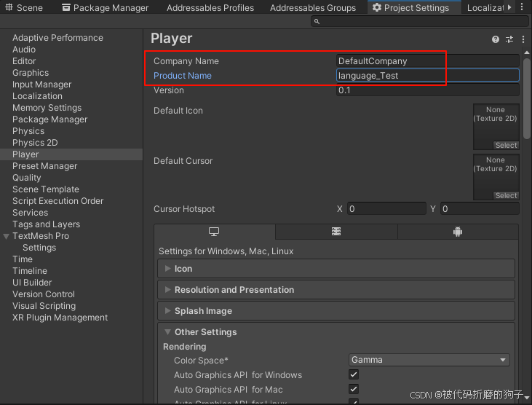Click the Default Icon texture slot
Viewport: 532px width, 405px height.
(496, 127)
